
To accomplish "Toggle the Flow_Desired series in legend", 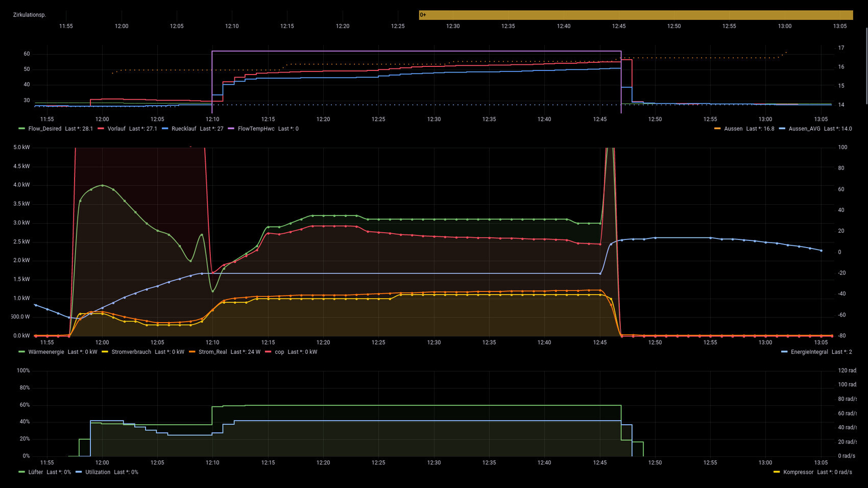I will (x=44, y=129).
